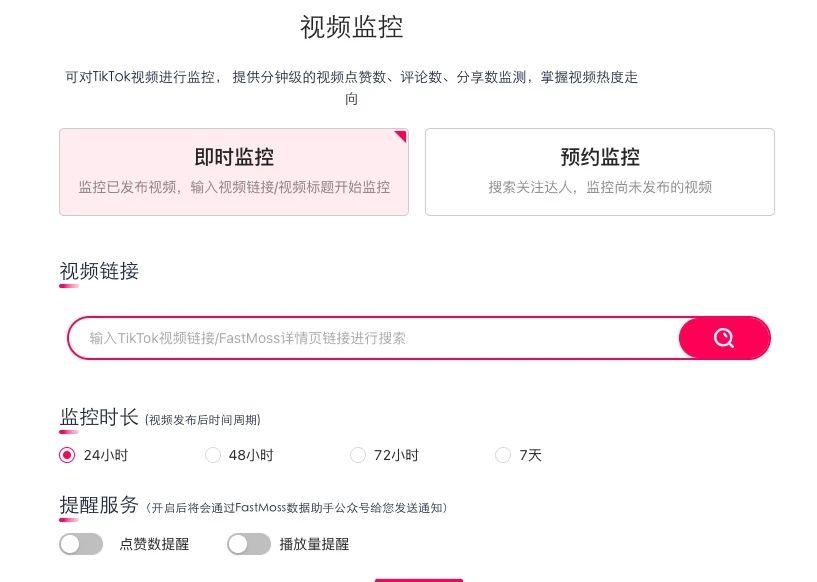Click the magnifier search icon button
Viewport: 817px width, 582px height.
tap(724, 338)
